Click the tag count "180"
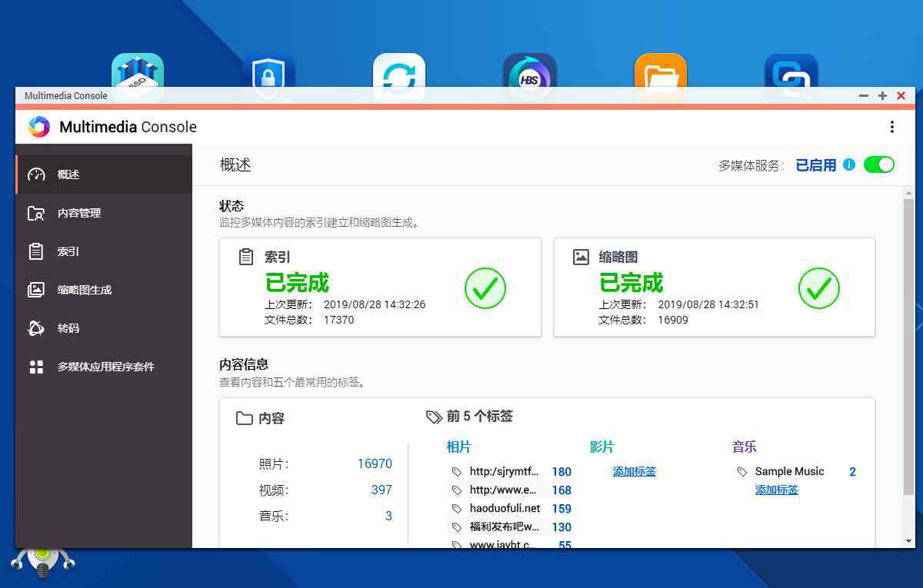The image size is (923, 588). click(x=561, y=471)
